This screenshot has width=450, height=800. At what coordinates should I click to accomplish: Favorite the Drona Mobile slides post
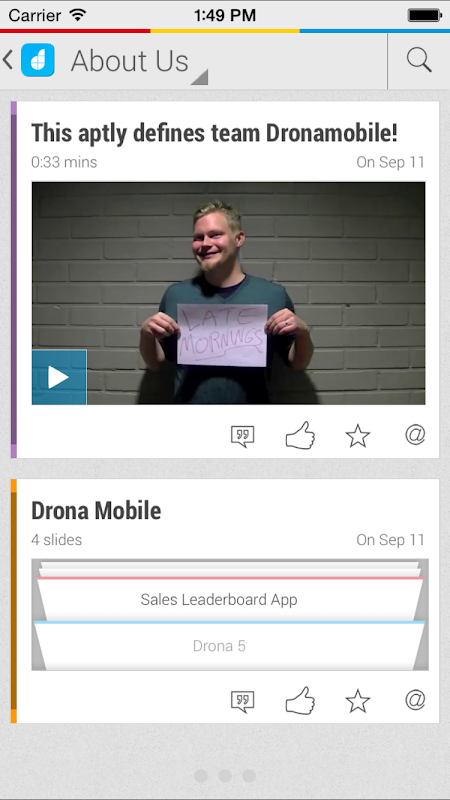point(358,701)
